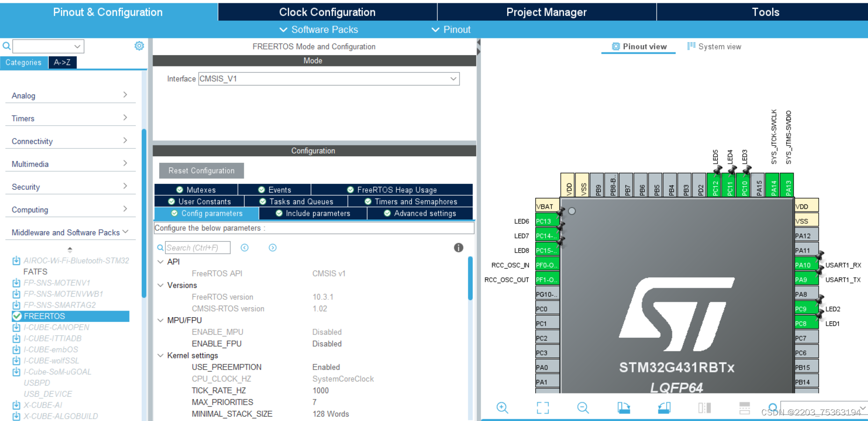Screen dimensions: 868x421
Task: Select the Pinout view tab
Action: 639,46
